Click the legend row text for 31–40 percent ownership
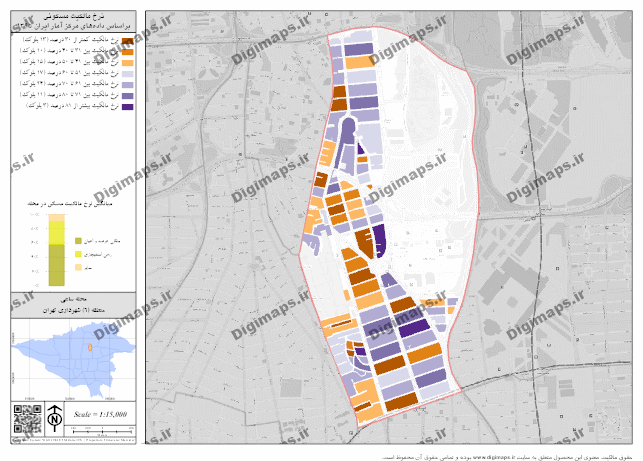The width and height of the screenshot is (643, 461). 70,51
